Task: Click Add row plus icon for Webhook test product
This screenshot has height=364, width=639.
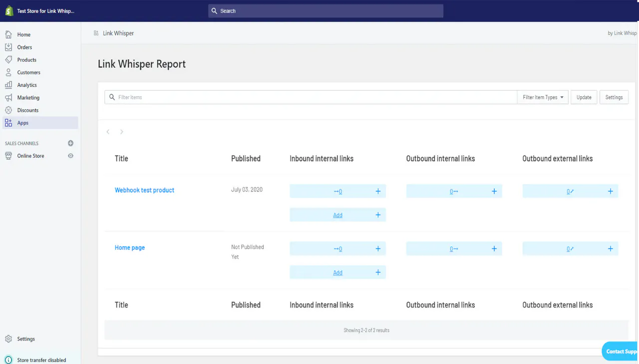Action: point(378,215)
